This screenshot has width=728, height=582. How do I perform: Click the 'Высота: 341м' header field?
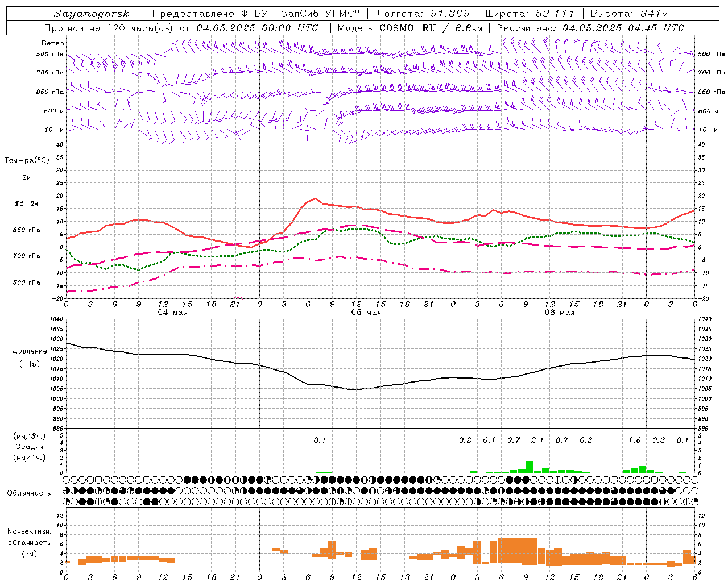click(629, 14)
